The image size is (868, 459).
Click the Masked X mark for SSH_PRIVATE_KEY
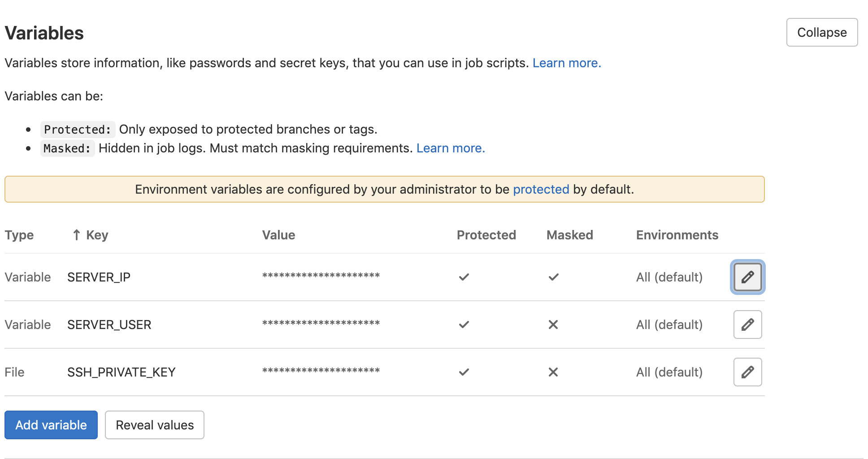tap(553, 372)
